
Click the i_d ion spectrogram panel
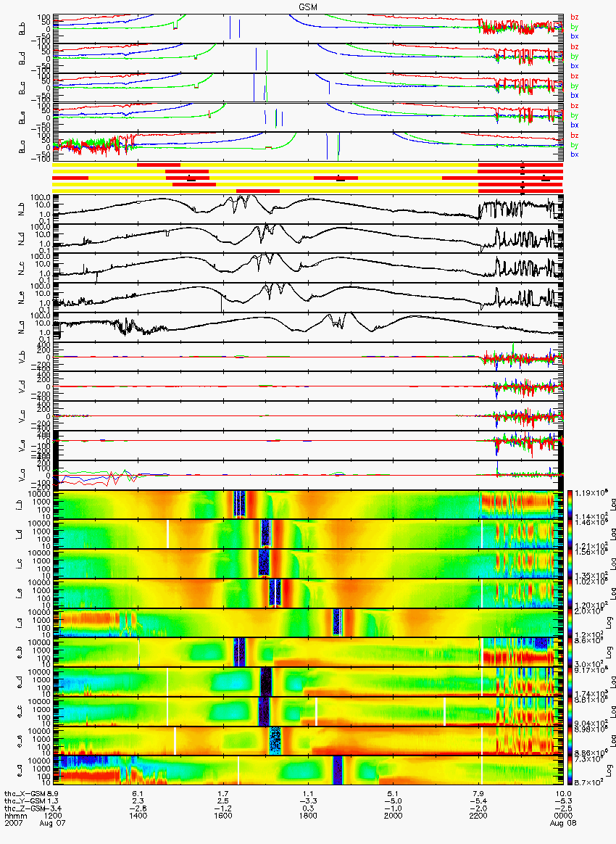coord(307,534)
